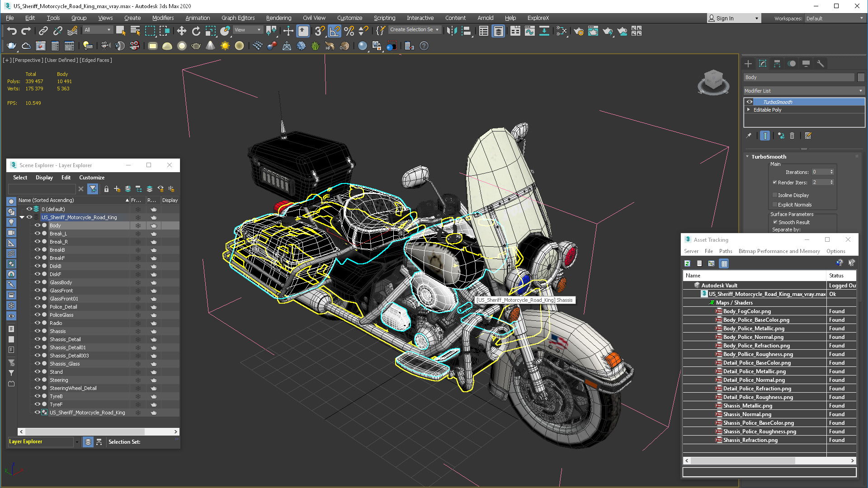The width and height of the screenshot is (868, 488).
Task: Expand the Editable Poly modifier entry
Action: click(749, 110)
